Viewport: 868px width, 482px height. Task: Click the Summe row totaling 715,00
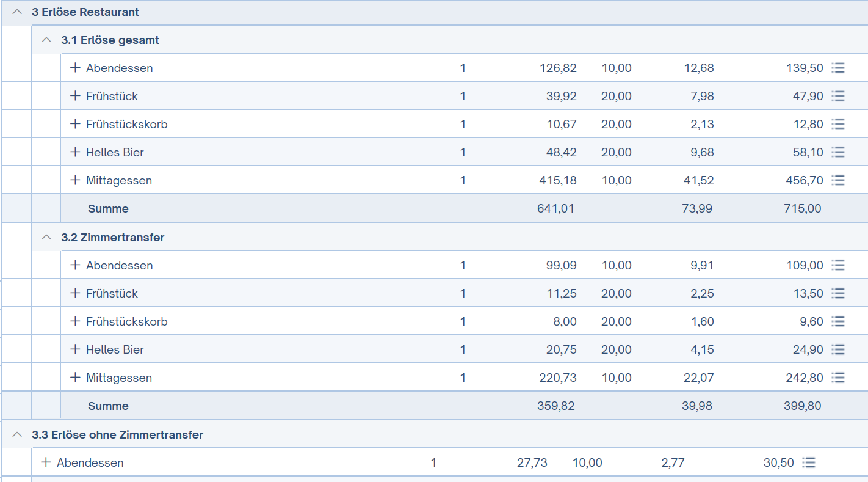click(x=464, y=208)
